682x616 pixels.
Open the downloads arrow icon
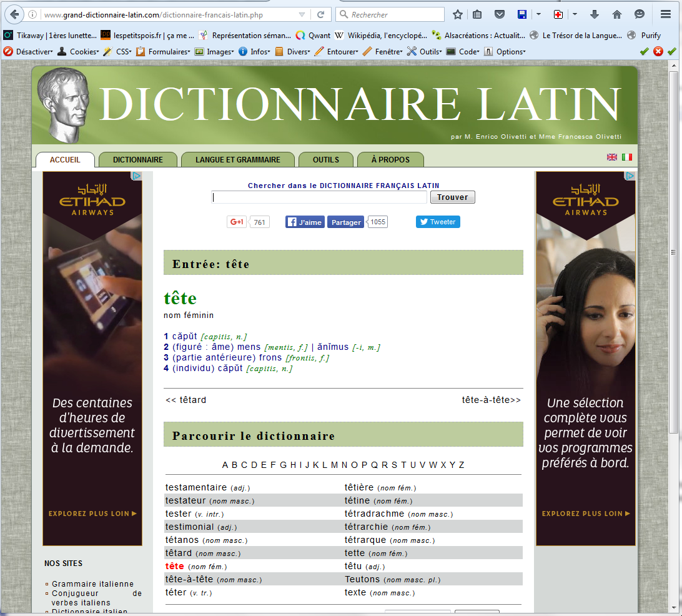coord(594,14)
